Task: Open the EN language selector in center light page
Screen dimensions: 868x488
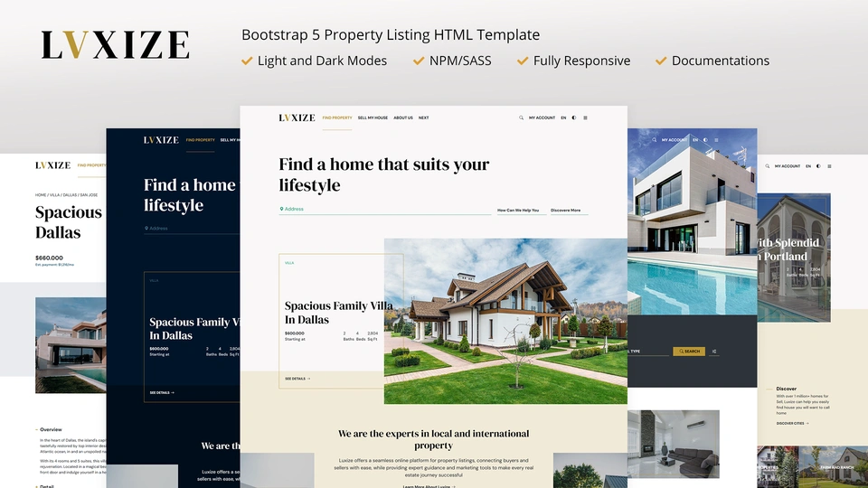Action: tap(563, 117)
